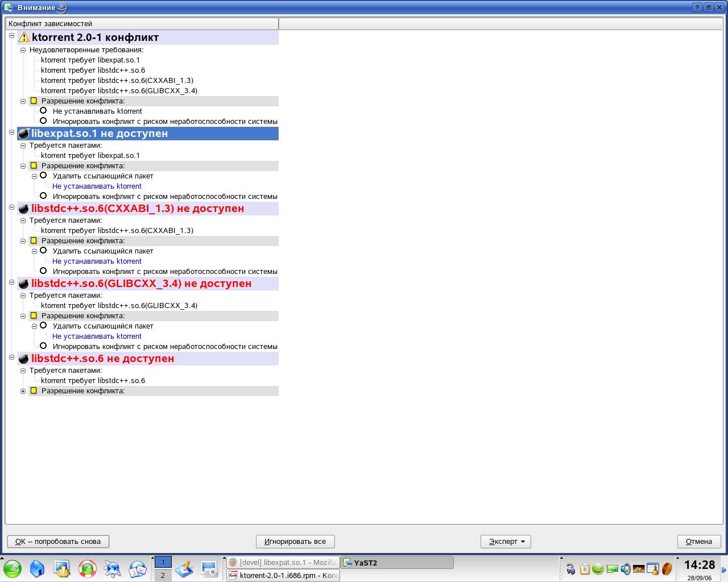728x582 pixels.
Task: Select ignore-conflict radio under ktorrent 2.0-1 conflict
Action: [x=43, y=120]
